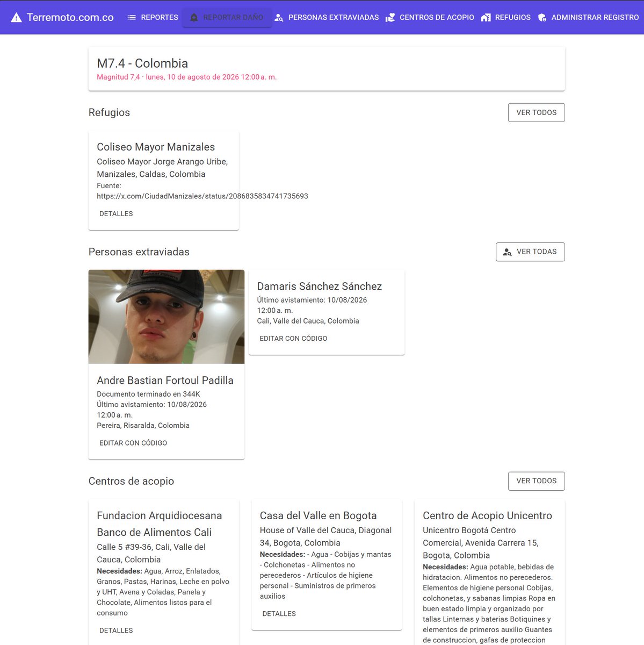Open Centros de Acopio navigation item
This screenshot has width=644, height=645.
[430, 17]
